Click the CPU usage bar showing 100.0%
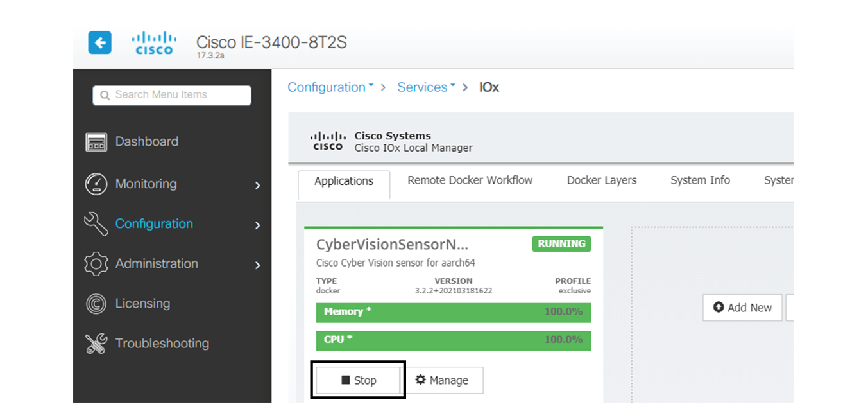This screenshot has height=420, width=868. pyautogui.click(x=453, y=340)
